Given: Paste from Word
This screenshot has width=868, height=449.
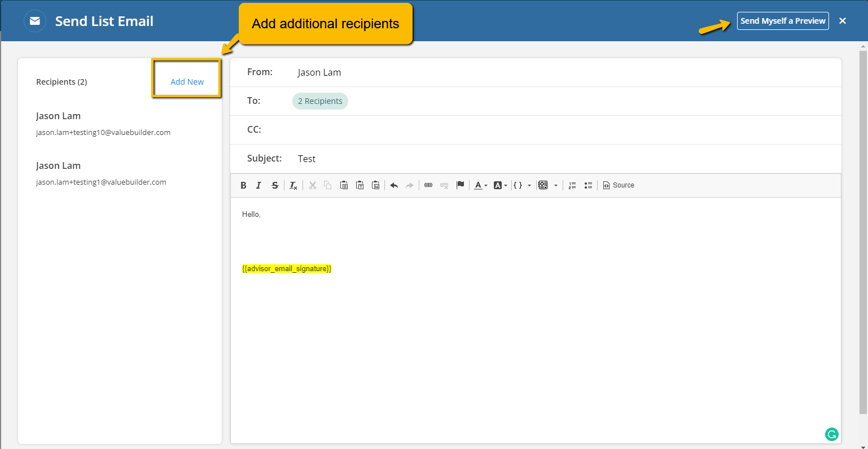Looking at the screenshot, I should 376,185.
